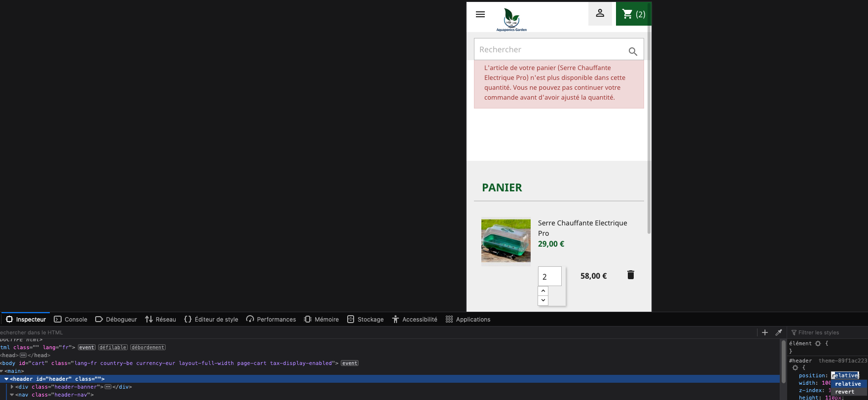
Task: Click the PANIER heading
Action: [502, 187]
